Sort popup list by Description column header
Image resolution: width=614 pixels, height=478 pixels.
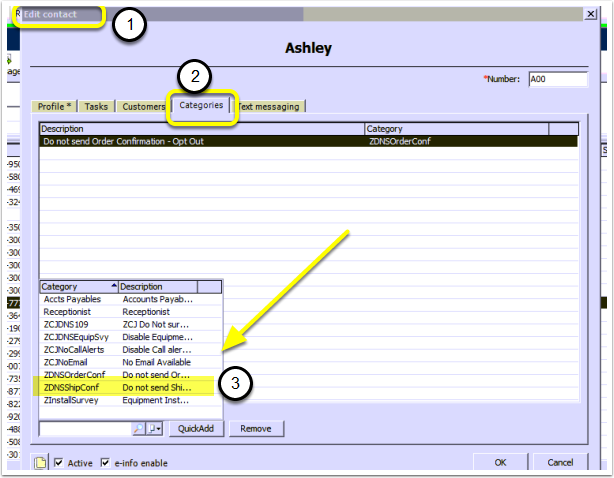pyautogui.click(x=158, y=287)
